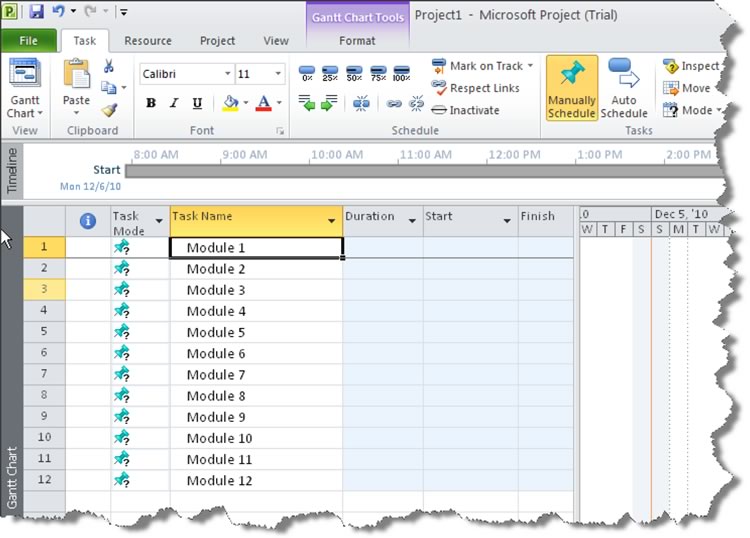Click the Cut scissors icon
The image size is (750, 538).
click(x=109, y=66)
